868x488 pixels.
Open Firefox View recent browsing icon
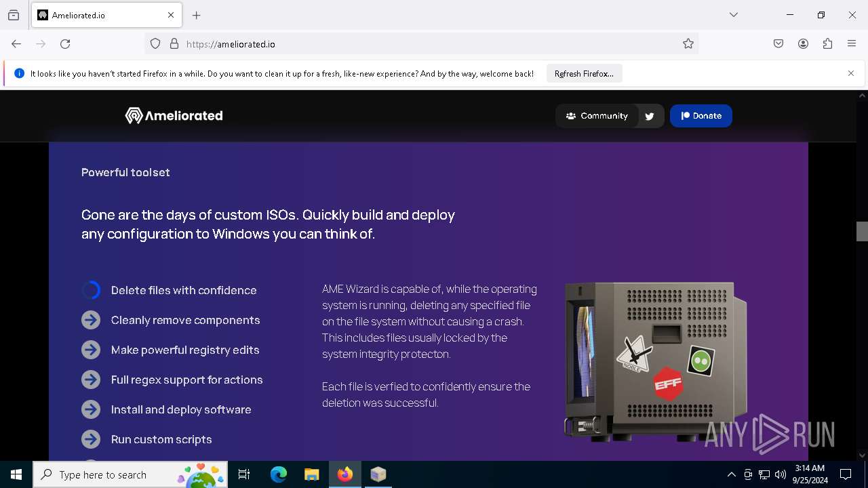(14, 15)
